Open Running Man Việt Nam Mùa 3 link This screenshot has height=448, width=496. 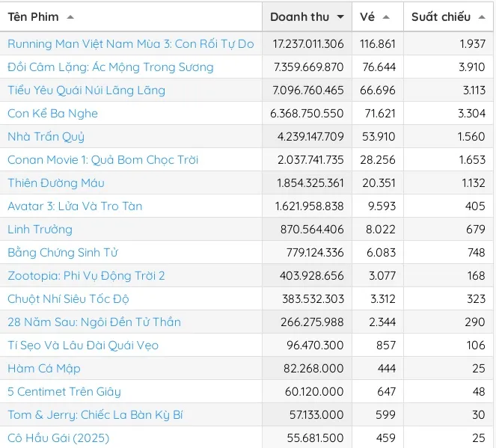coord(130,44)
